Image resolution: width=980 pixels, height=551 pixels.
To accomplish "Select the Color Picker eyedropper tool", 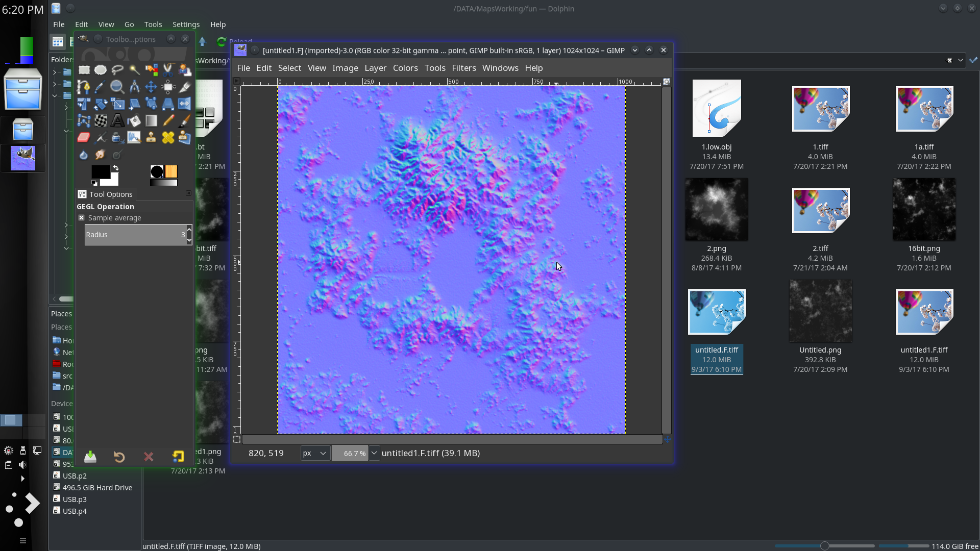I will tap(101, 87).
